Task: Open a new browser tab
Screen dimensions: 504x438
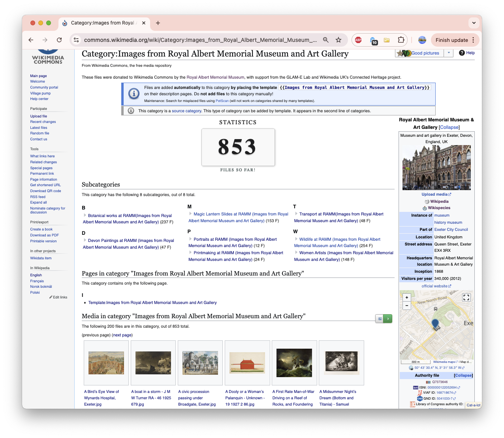Action: pyautogui.click(x=158, y=23)
